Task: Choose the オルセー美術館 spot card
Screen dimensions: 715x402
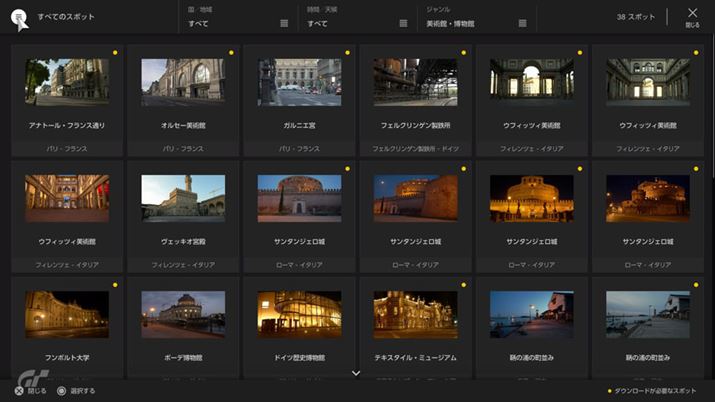Action: [182, 83]
